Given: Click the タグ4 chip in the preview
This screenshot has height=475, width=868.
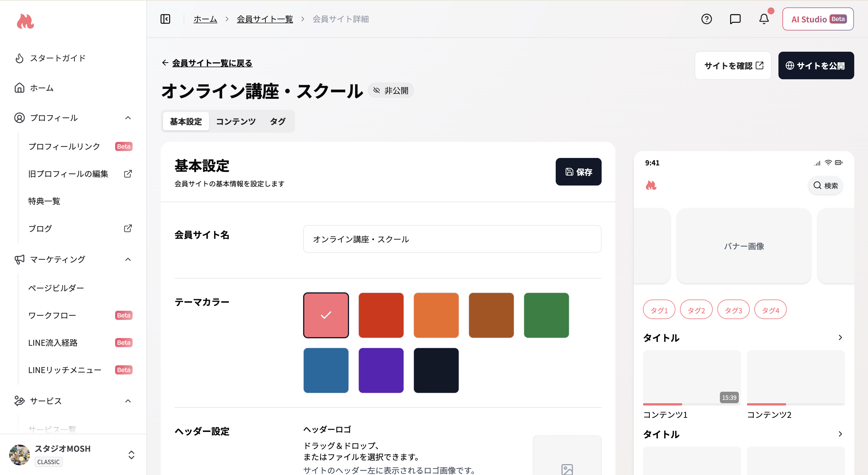Looking at the screenshot, I should [770, 309].
